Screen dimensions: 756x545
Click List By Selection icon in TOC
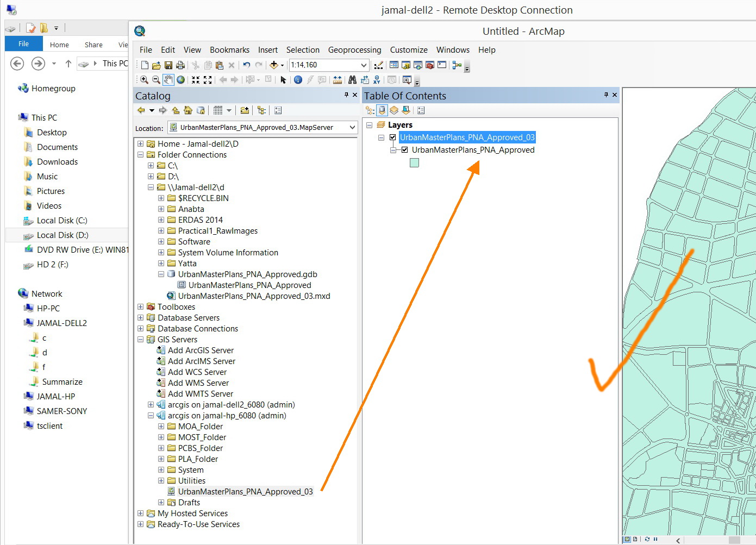[x=406, y=110]
